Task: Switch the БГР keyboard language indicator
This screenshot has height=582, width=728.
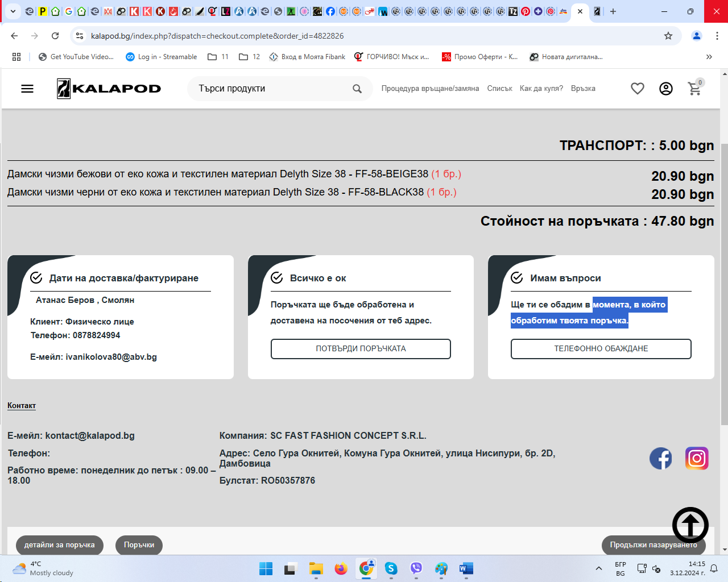Action: pyautogui.click(x=621, y=568)
